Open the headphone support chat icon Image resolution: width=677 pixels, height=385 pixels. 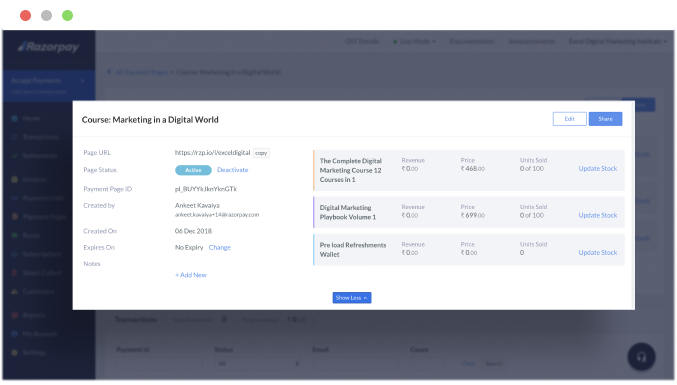point(641,357)
